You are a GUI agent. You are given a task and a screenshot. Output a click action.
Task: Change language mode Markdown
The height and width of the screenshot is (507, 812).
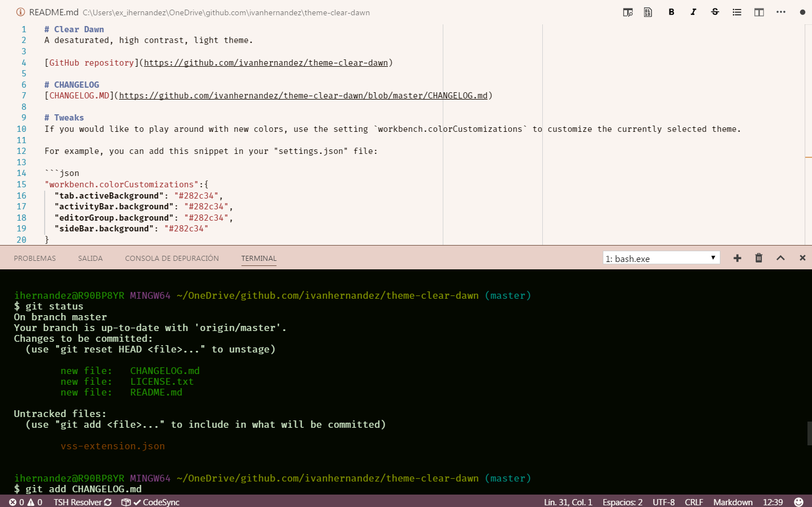733,502
